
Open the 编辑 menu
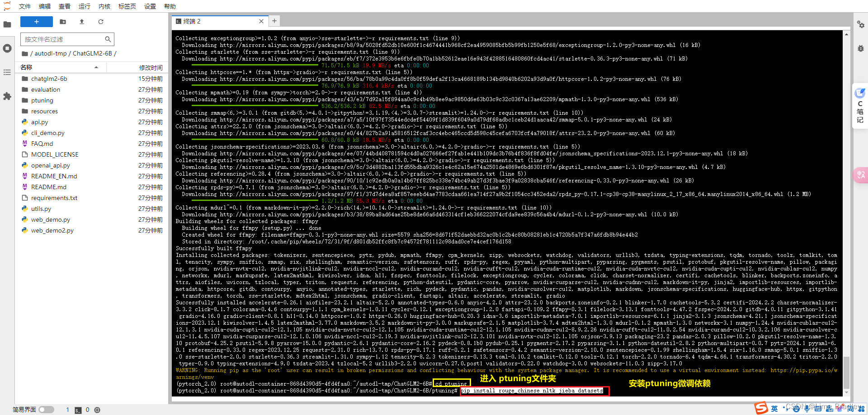point(45,6)
